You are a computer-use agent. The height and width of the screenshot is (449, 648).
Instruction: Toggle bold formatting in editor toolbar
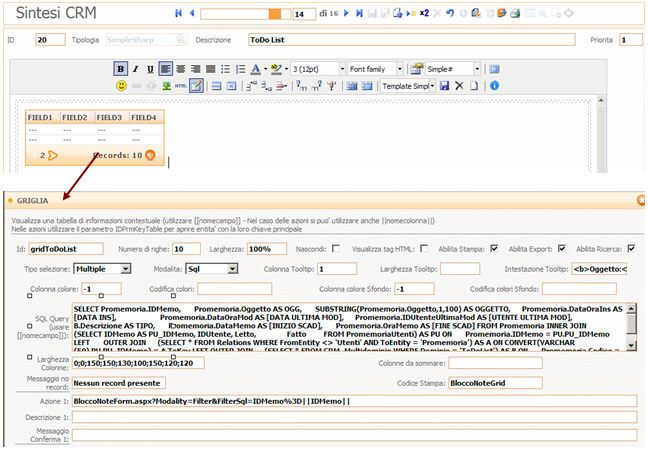(x=120, y=69)
